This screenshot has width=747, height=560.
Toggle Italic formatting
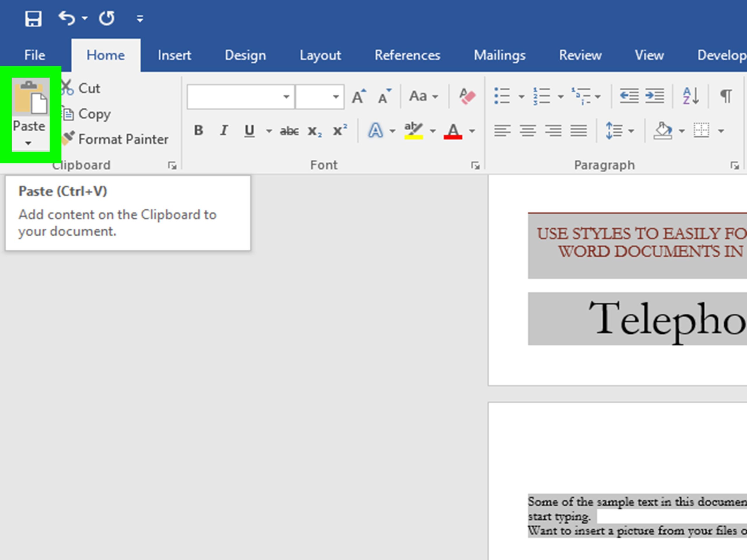[x=224, y=131]
